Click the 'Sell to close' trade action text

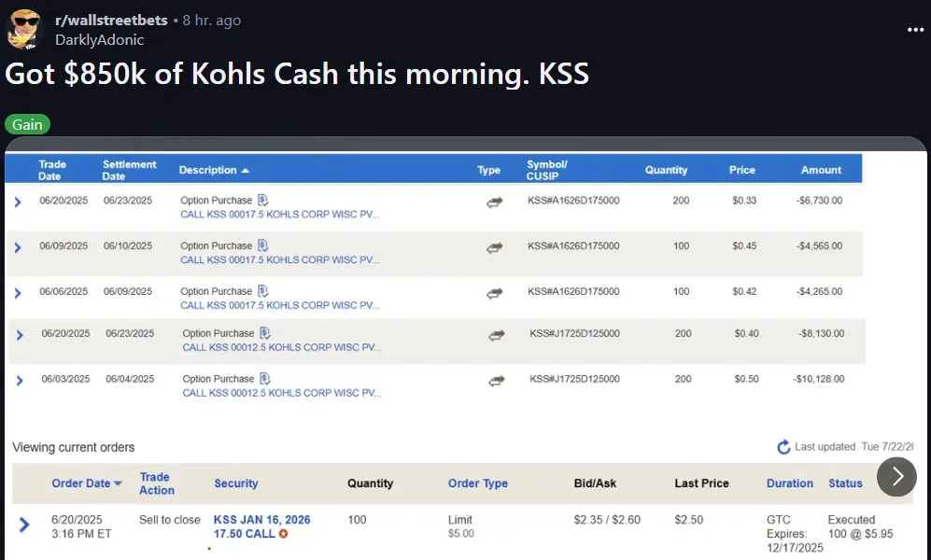[x=170, y=520]
